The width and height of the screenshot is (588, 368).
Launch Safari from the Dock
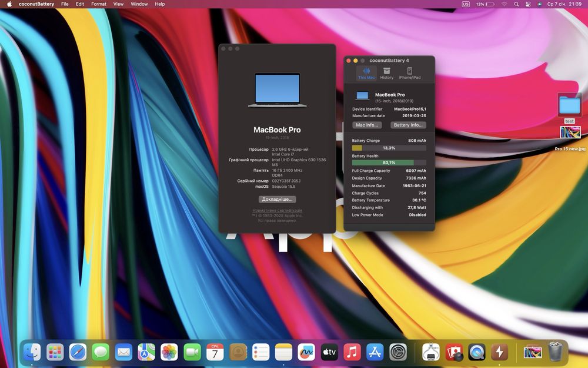(78, 352)
